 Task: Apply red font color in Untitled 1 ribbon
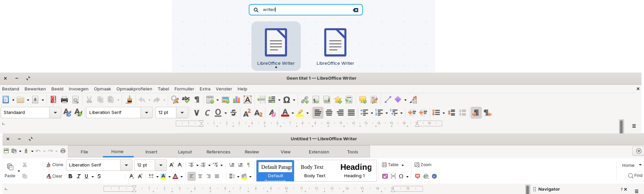click(175, 176)
